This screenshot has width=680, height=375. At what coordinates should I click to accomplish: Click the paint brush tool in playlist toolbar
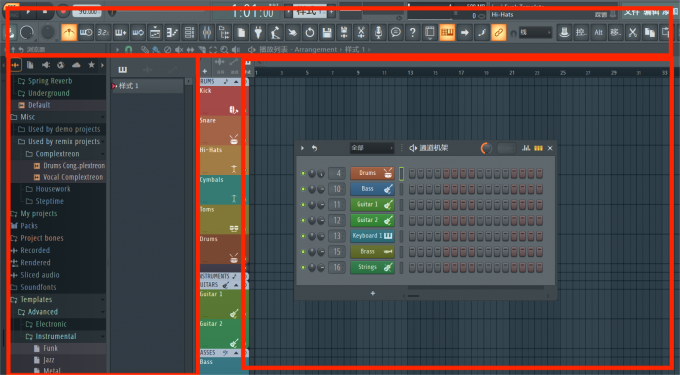pyautogui.click(x=156, y=49)
